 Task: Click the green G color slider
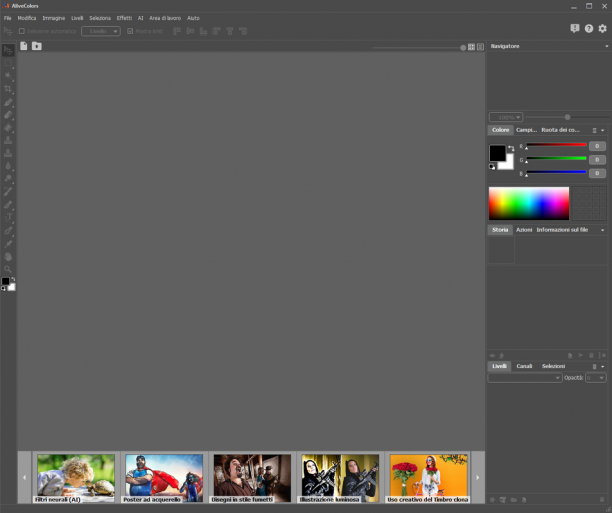tap(556, 159)
